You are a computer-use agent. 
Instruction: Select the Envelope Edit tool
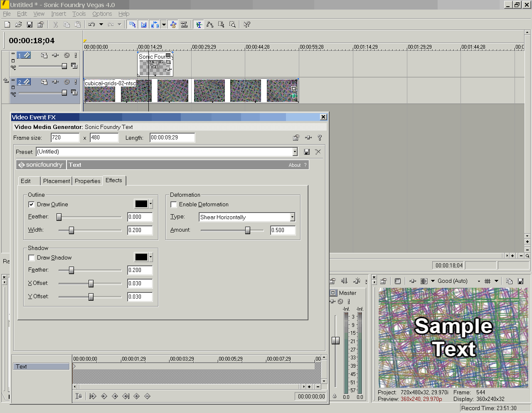pos(210,25)
